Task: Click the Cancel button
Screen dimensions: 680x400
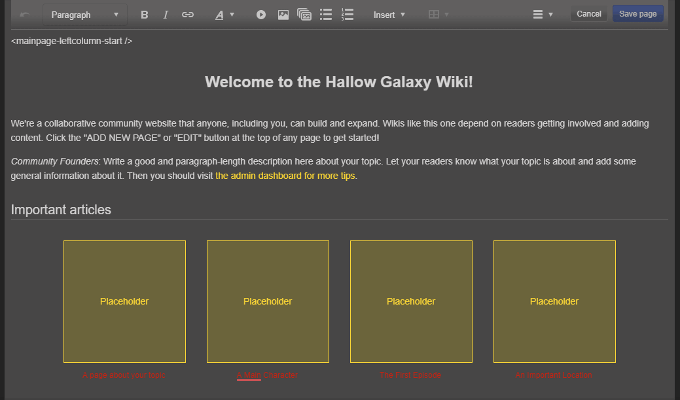Action: 589,14
